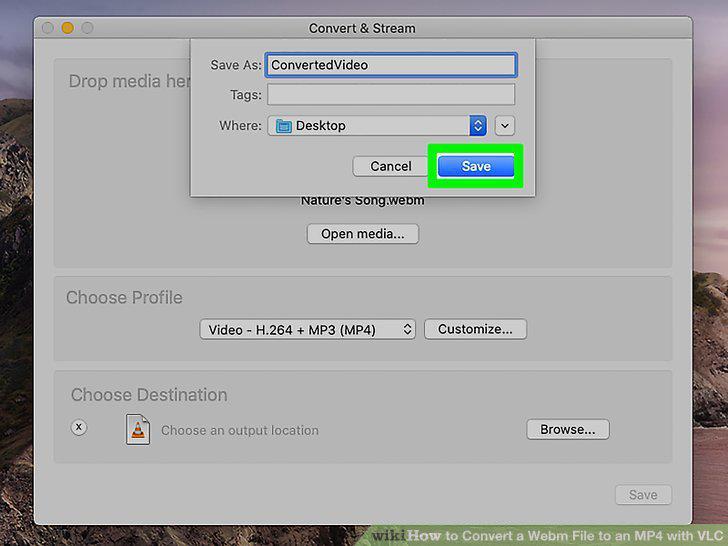Open the Video - H.264 + MP3 (MP4) profile dropdown
The image size is (728, 546).
[307, 330]
